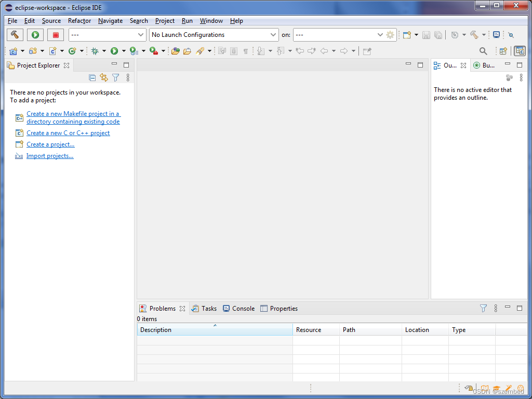Expand the New wizard dropdown arrow
The width and height of the screenshot is (532, 399).
[x=416, y=35]
